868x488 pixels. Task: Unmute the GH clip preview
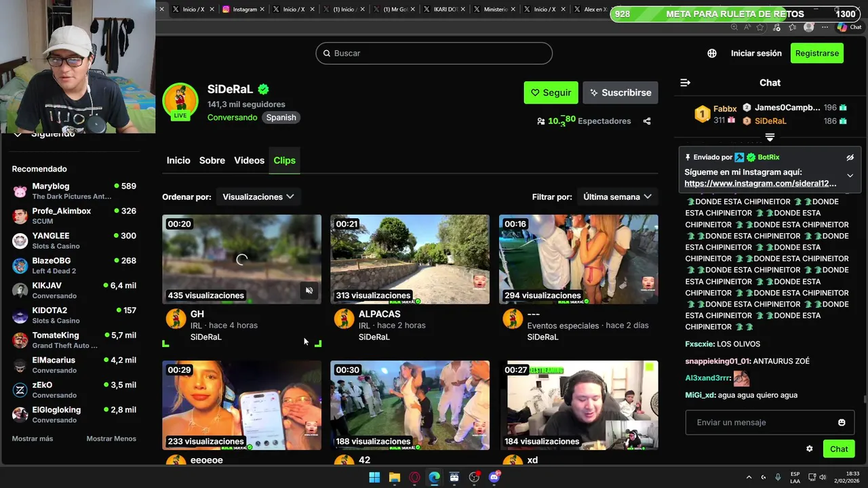309,291
